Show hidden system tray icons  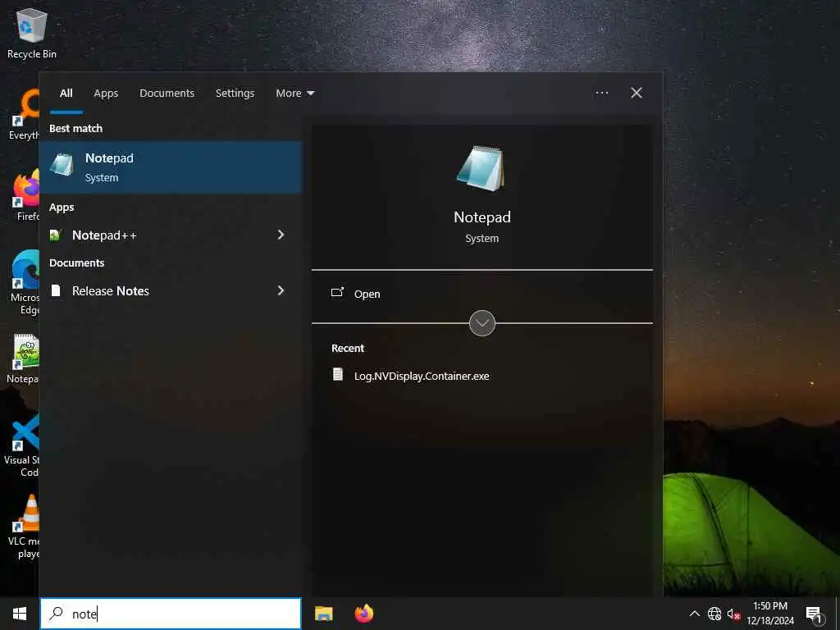[694, 614]
